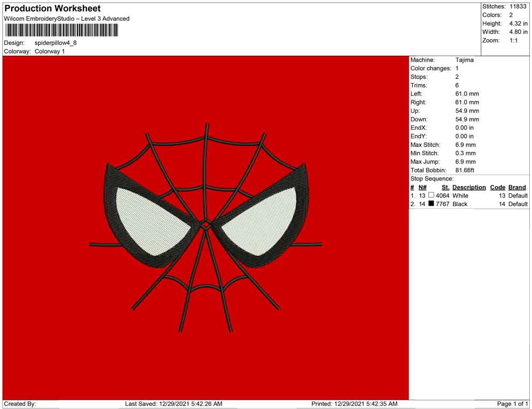
Task: Click stitch count '7767' in stop sequence
Action: [x=442, y=203]
